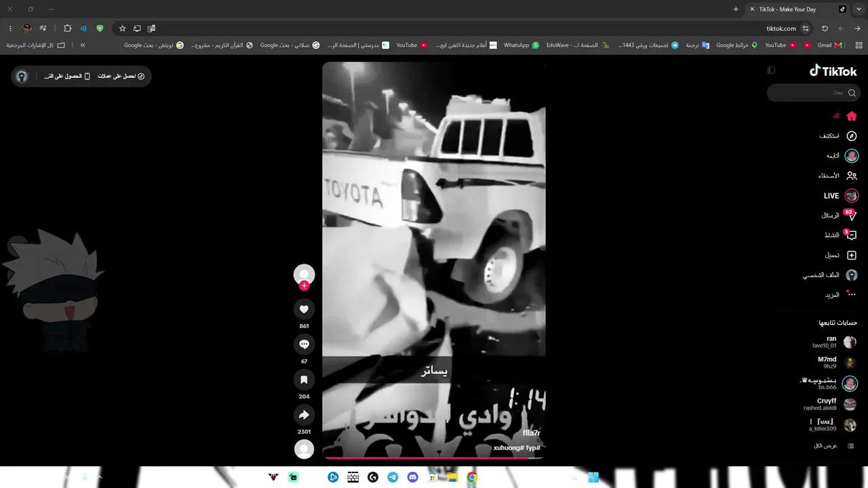Open the Chrome three-dot menu
This screenshot has height=488, width=868.
(10, 28)
